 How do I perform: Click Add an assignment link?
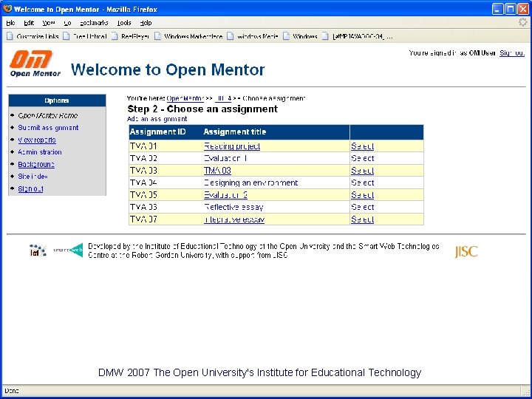[157, 119]
